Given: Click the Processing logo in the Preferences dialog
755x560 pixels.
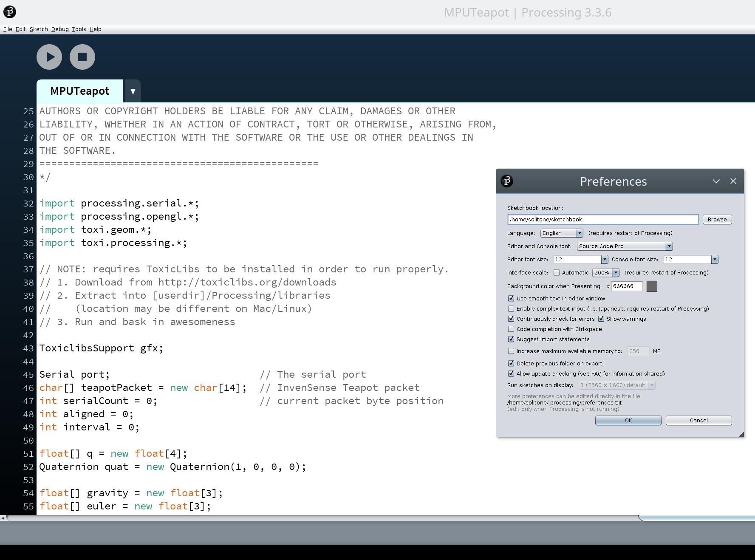Looking at the screenshot, I should 507,181.
